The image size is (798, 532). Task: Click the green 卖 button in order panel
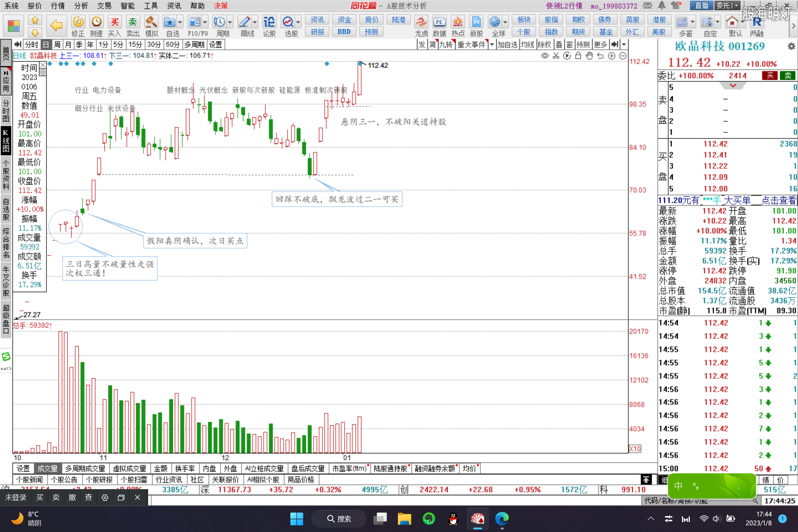point(788,76)
